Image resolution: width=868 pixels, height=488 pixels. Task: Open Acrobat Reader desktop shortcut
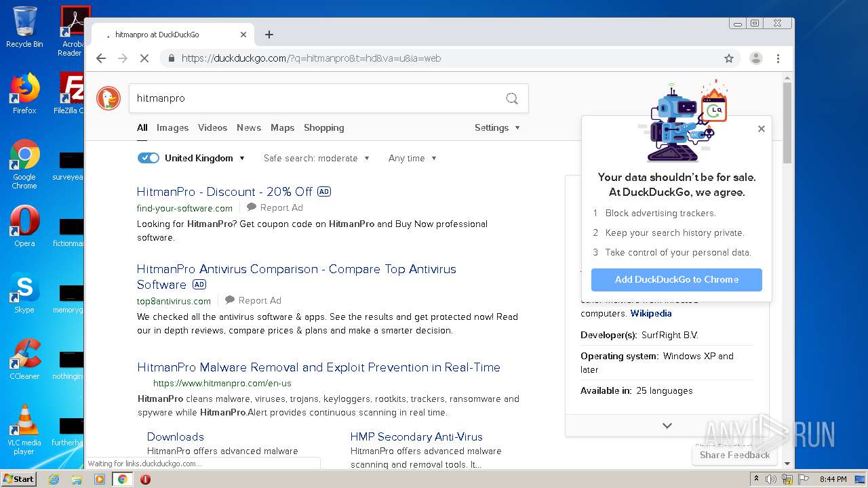[71, 31]
